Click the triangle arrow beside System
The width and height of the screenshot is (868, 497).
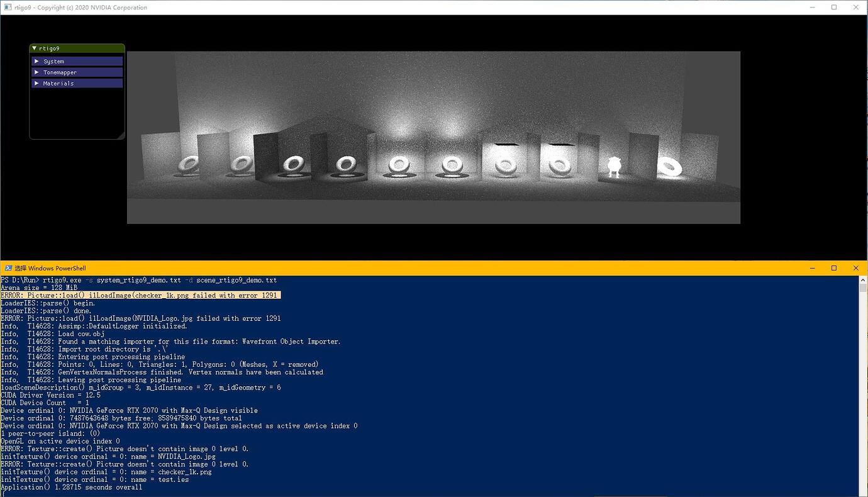[x=37, y=61]
